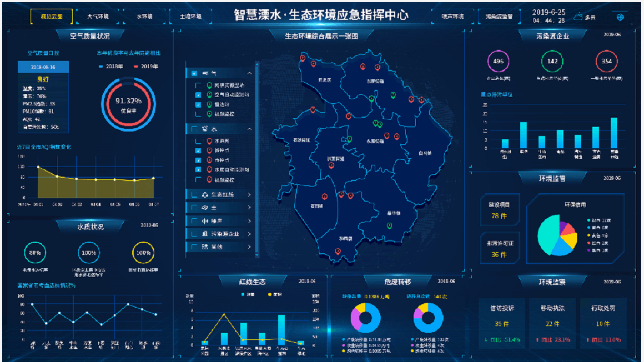Click the red arrow icon in 移动执法 card
644x362 pixels.
(x=537, y=340)
